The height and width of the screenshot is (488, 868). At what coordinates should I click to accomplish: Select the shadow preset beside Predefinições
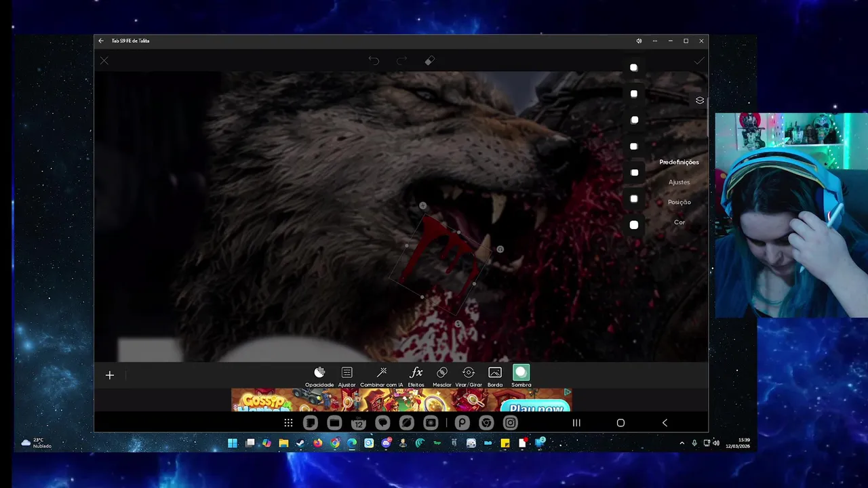click(x=634, y=172)
